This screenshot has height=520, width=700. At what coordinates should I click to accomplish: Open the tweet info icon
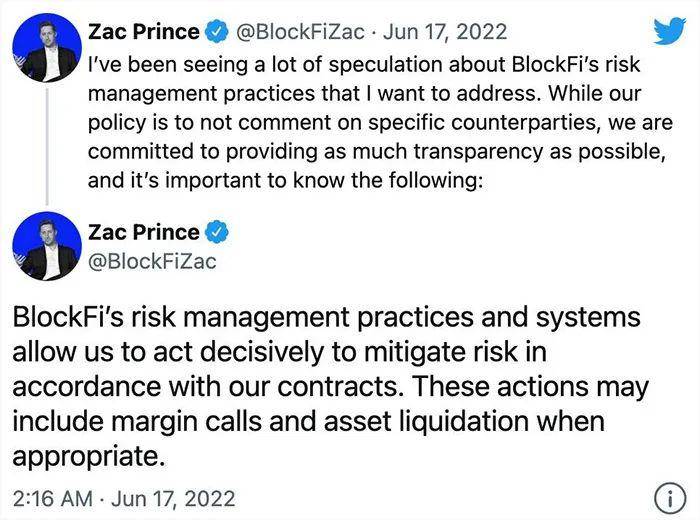point(670,498)
